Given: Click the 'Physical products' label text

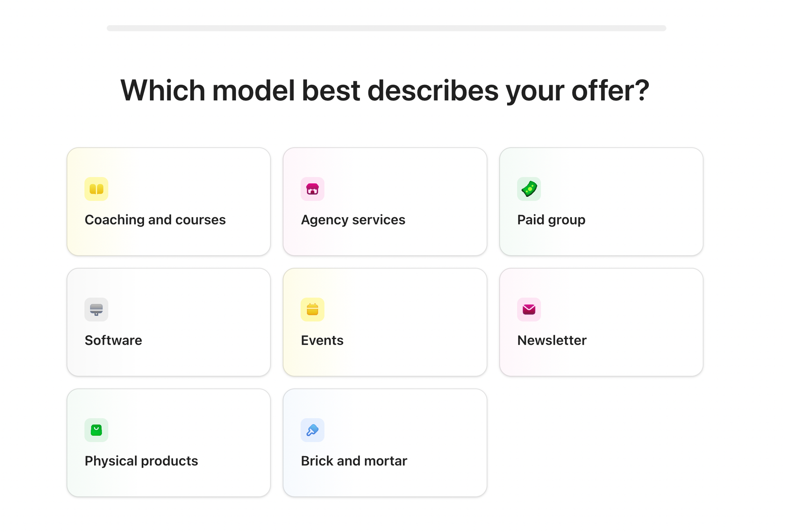Looking at the screenshot, I should tap(141, 461).
